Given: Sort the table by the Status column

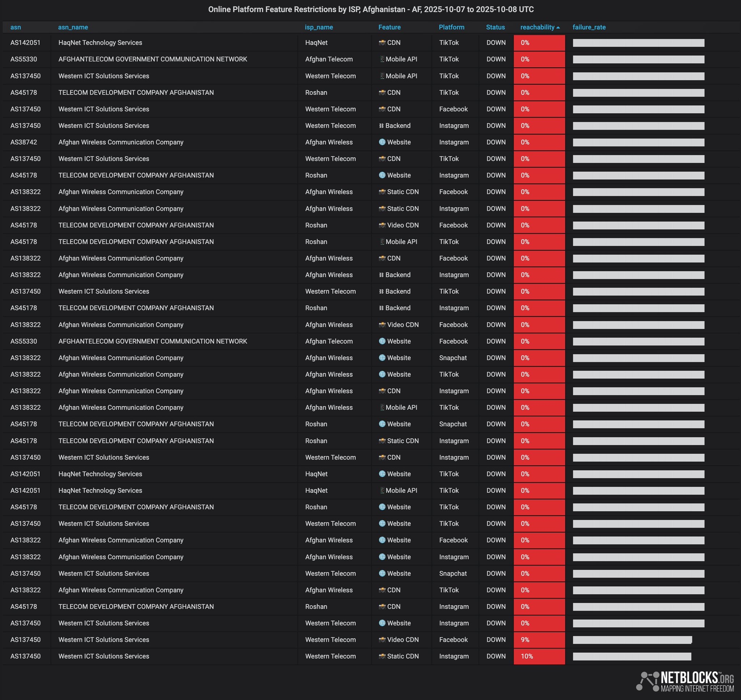Looking at the screenshot, I should [x=495, y=27].
